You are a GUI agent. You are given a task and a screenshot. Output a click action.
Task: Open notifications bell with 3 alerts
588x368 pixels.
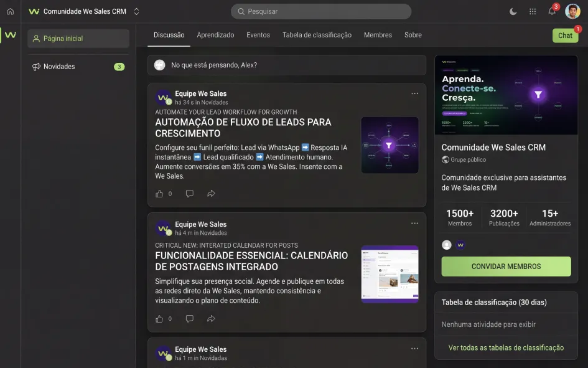click(x=552, y=11)
